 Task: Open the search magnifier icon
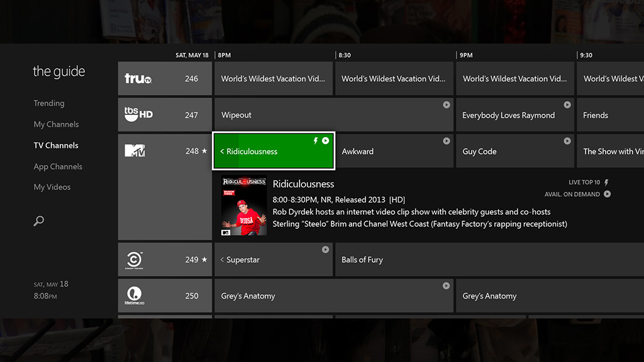[x=39, y=221]
